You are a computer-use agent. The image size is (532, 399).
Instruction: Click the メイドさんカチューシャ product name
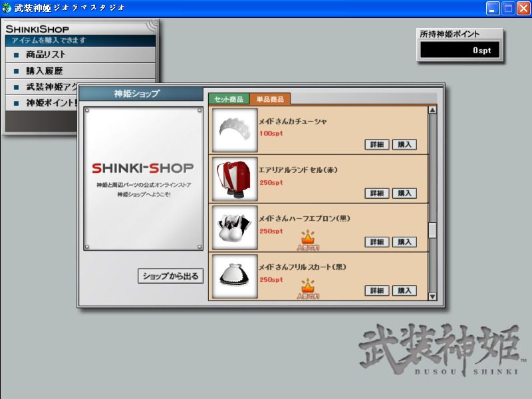(x=293, y=122)
